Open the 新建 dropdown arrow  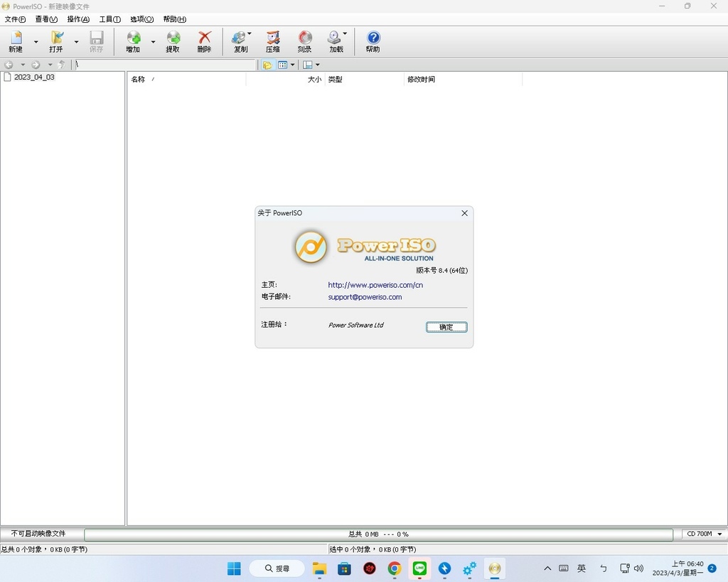point(36,42)
